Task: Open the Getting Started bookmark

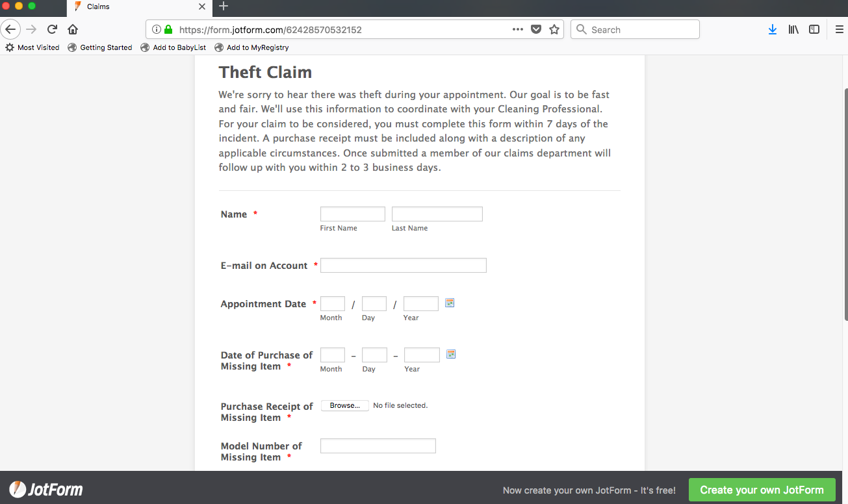Action: (100, 47)
